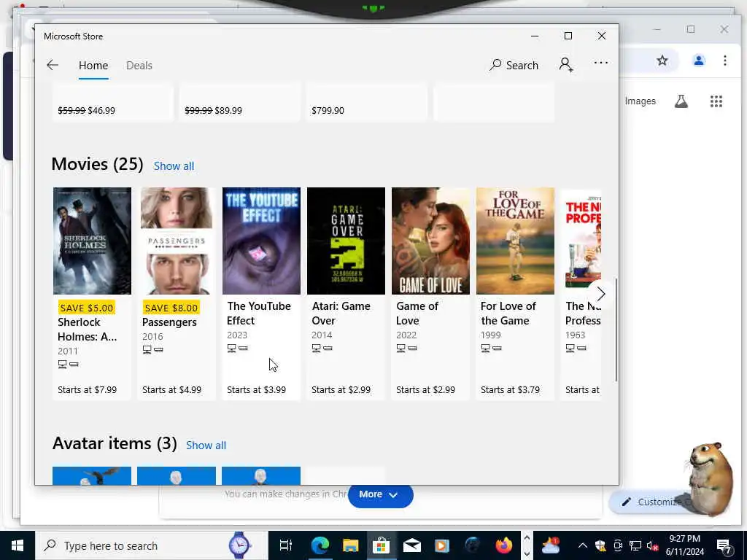Click the wristwatch icon in the taskbar search box
This screenshot has height=560, width=747.
[x=239, y=545]
